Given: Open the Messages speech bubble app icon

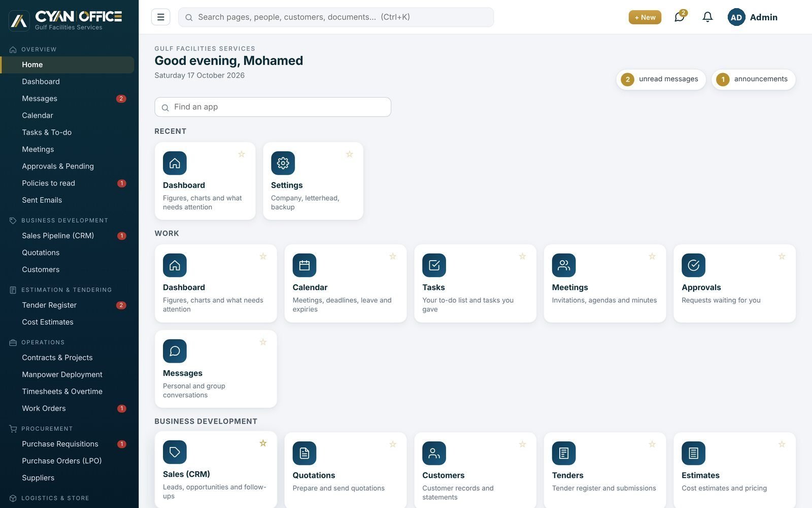Looking at the screenshot, I should point(175,351).
